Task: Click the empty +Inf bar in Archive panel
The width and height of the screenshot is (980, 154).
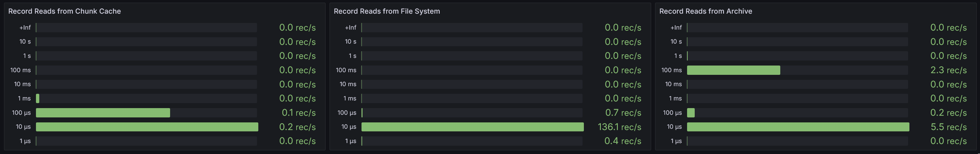Action: pyautogui.click(x=797, y=28)
